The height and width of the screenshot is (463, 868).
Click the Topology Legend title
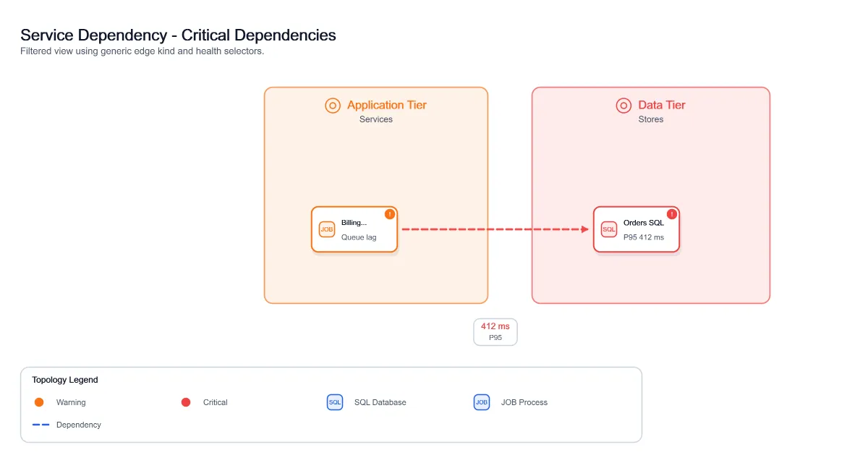click(65, 380)
